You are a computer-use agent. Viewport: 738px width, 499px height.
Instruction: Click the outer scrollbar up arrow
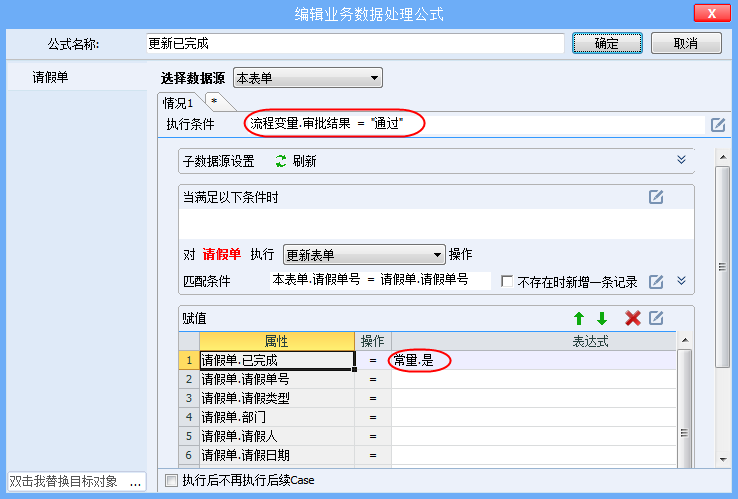pos(723,157)
